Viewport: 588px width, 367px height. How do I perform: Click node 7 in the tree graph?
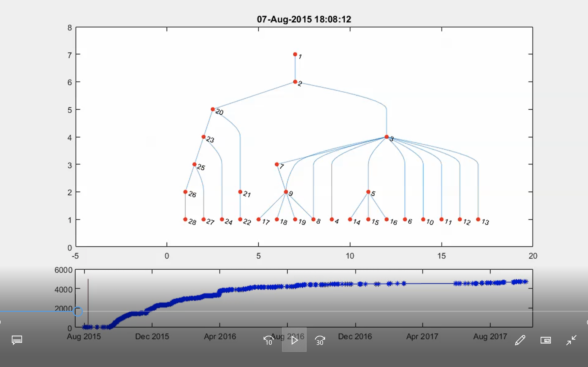(277, 165)
